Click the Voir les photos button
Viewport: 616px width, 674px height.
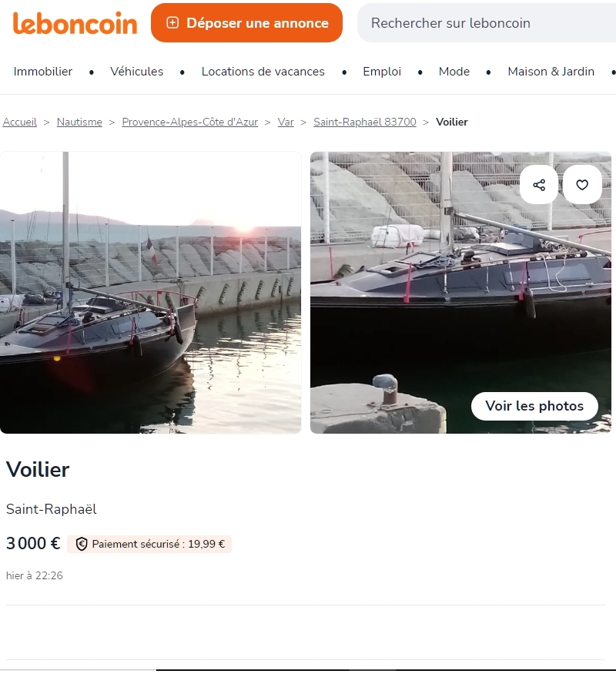pos(534,406)
